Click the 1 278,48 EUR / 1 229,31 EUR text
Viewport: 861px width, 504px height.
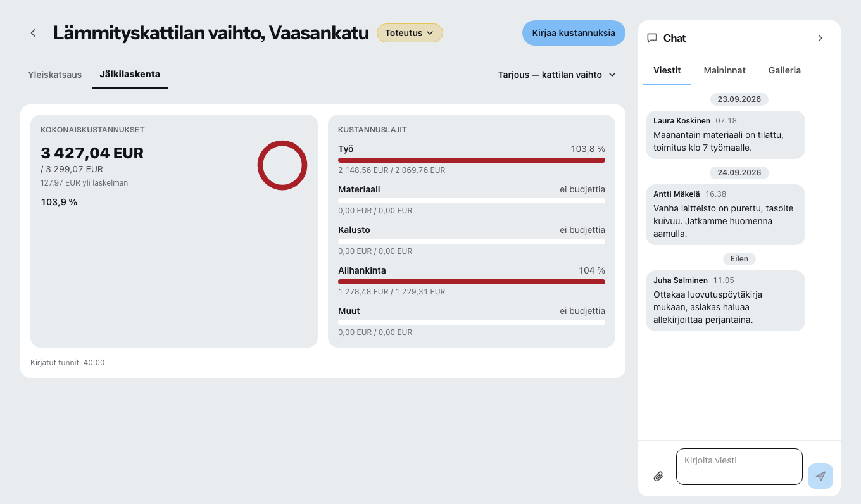[391, 292]
